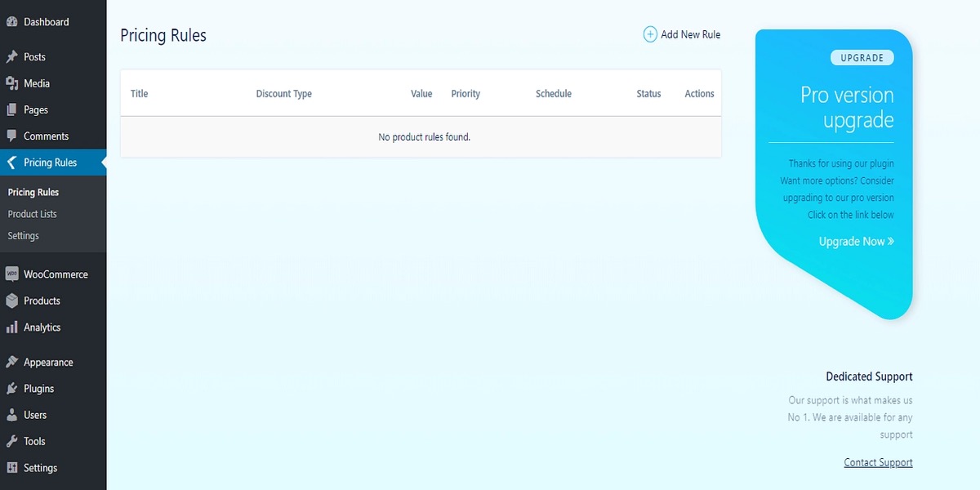Click the Dashboard gauge icon
Image resolution: width=980 pixels, height=490 pixels.
pos(11,22)
